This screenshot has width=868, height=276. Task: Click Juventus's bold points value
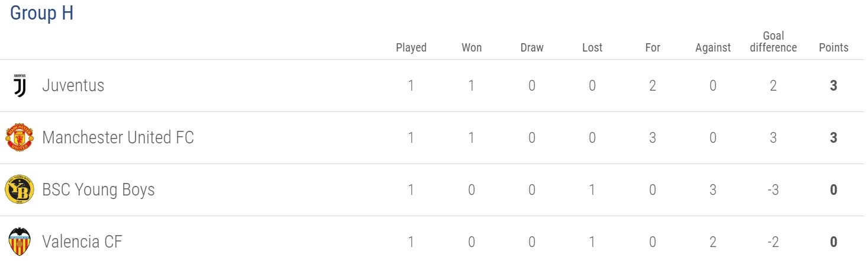pyautogui.click(x=834, y=86)
